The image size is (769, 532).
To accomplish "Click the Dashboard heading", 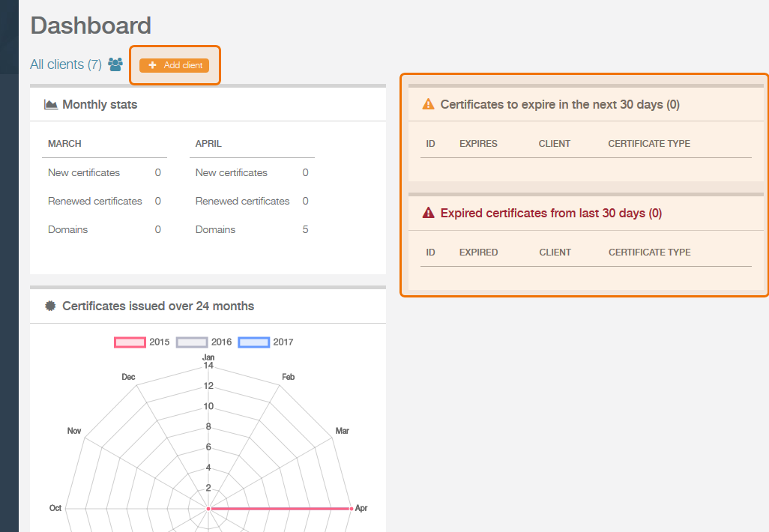I will coord(91,25).
